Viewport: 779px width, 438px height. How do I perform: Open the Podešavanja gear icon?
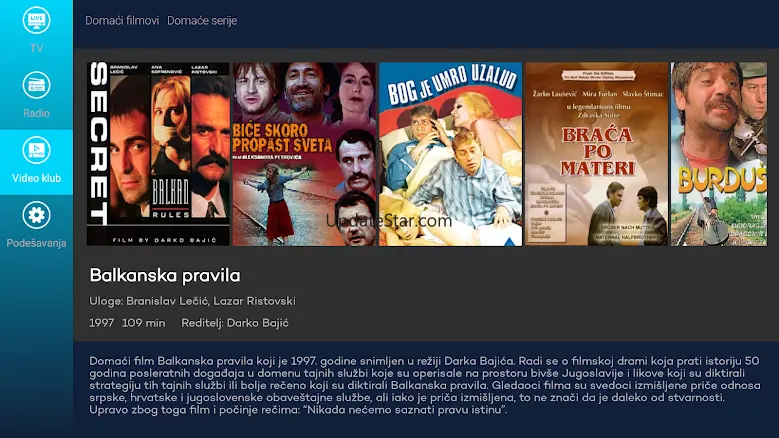pyautogui.click(x=36, y=215)
